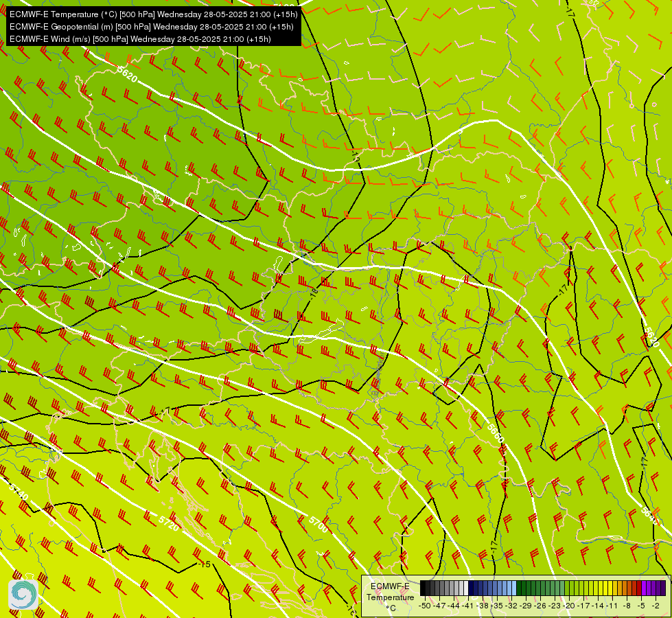The width and height of the screenshot is (672, 618).
Task: Pick the black swatch at color bar start
Action: (x=423, y=588)
